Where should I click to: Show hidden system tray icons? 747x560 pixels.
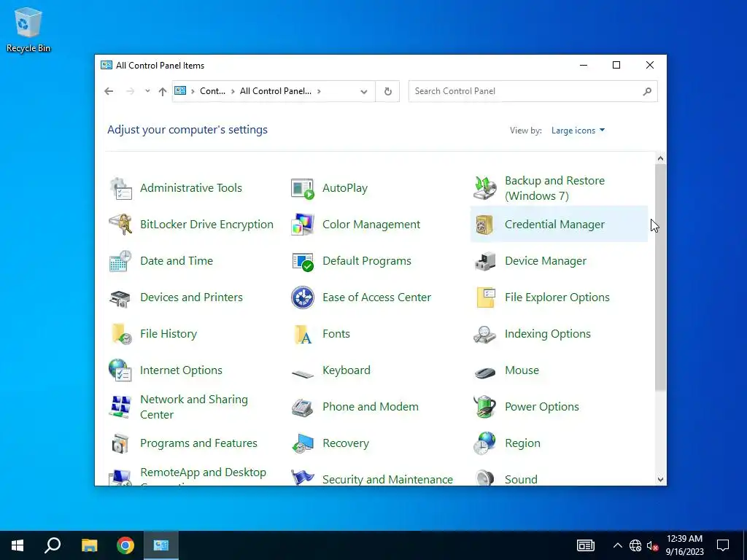(x=617, y=545)
